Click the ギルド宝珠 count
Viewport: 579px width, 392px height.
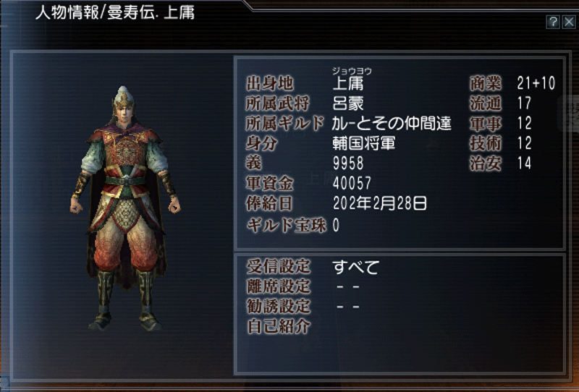coord(336,225)
